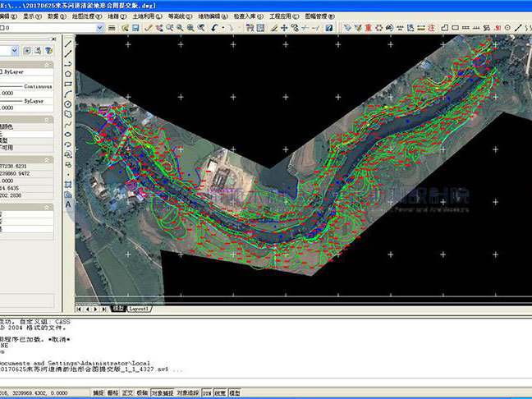This screenshot has width=532, height=399.
Task: Switch to the Layout1 tab
Action: point(139,309)
